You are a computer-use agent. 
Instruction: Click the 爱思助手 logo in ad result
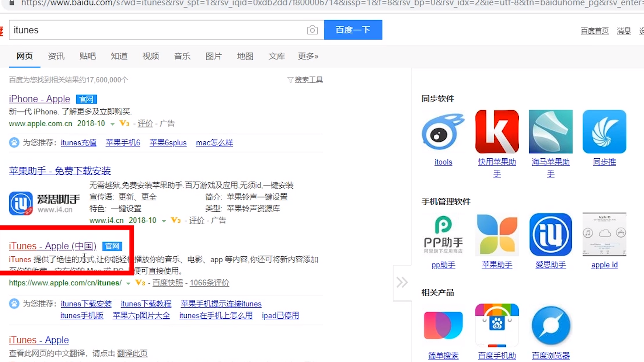pos(45,203)
